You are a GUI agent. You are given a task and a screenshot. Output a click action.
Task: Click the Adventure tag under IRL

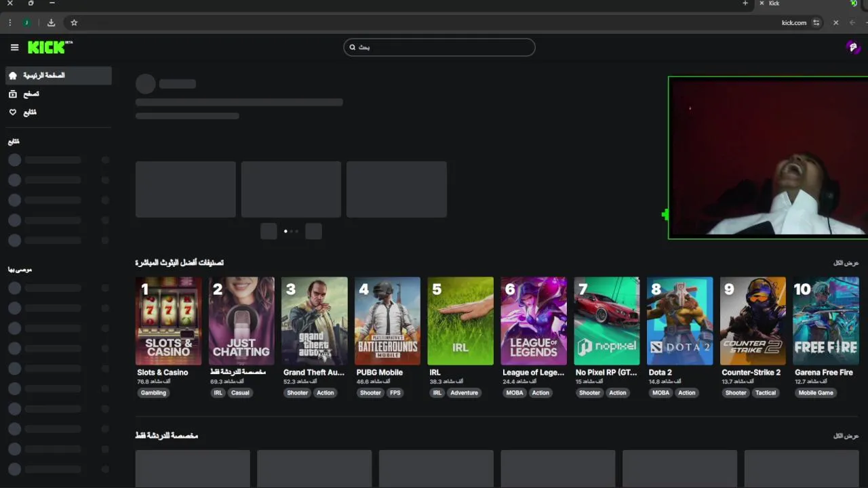point(465,392)
